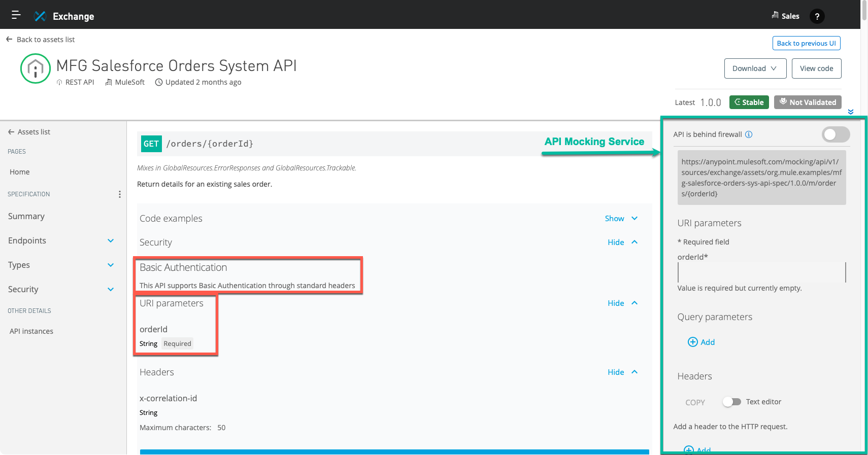Click the MFG Salesforce API asset logo

(x=36, y=68)
